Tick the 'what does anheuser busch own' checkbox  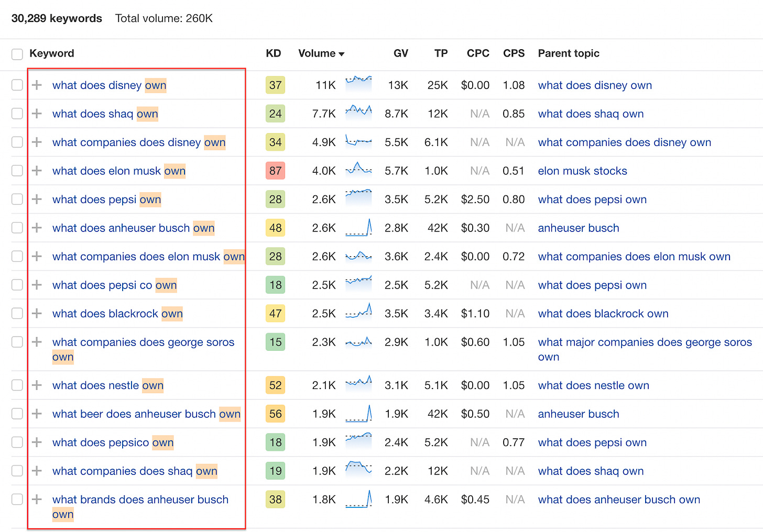17,228
